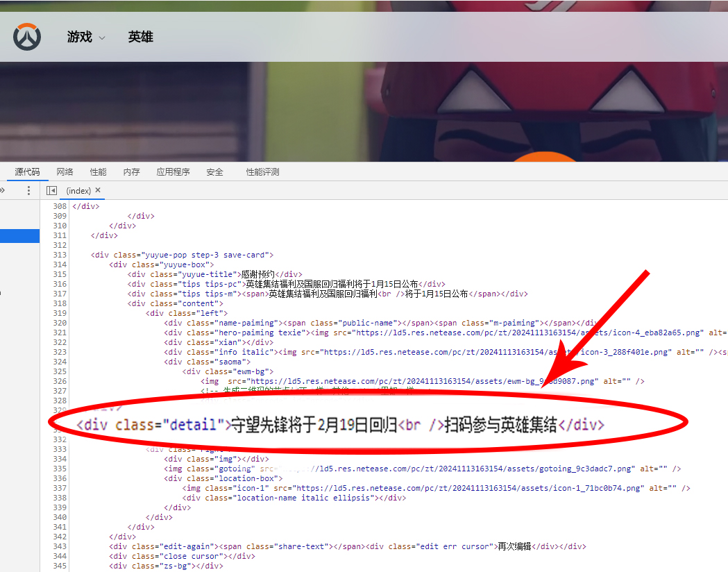728x572 pixels.
Task: Open the three-dot more options menu
Action: [x=28, y=190]
